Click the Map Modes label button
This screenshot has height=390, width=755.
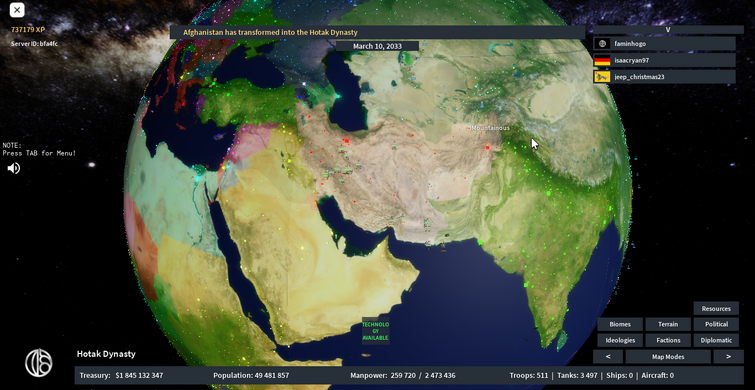coord(668,357)
